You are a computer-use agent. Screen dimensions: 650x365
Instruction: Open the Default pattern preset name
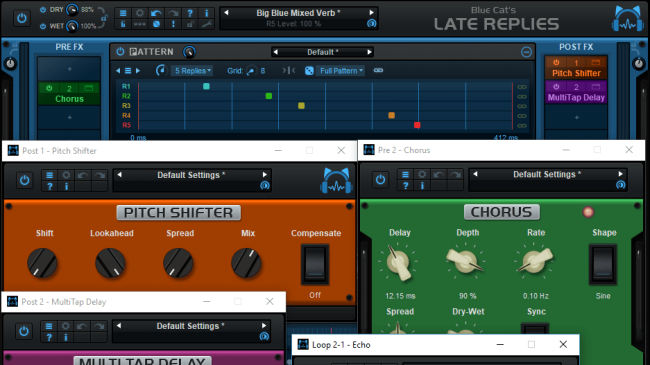pos(323,52)
